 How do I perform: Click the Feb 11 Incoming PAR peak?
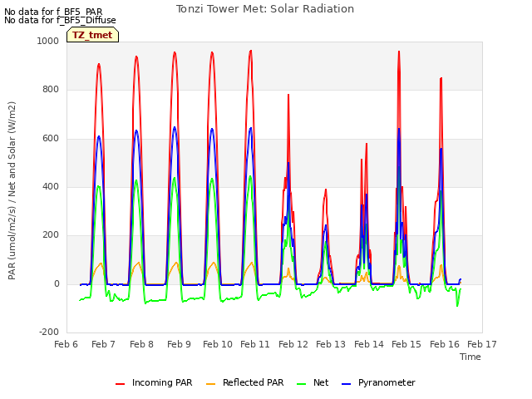click(251, 51)
